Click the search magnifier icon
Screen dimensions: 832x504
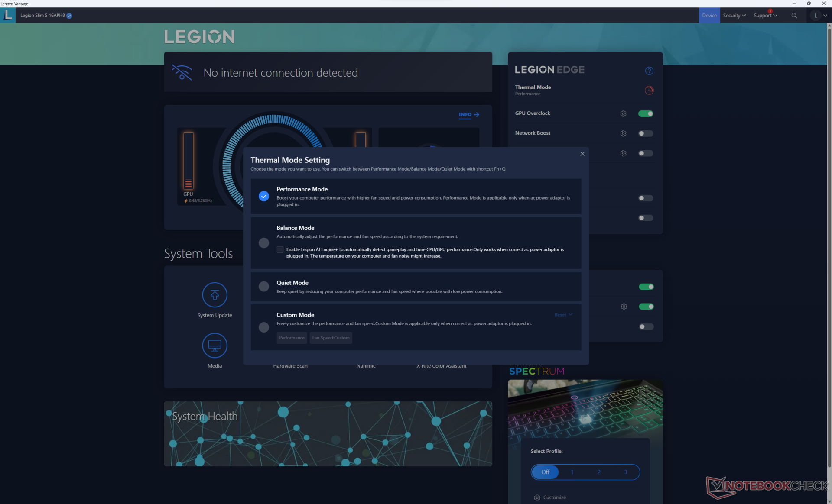point(794,16)
